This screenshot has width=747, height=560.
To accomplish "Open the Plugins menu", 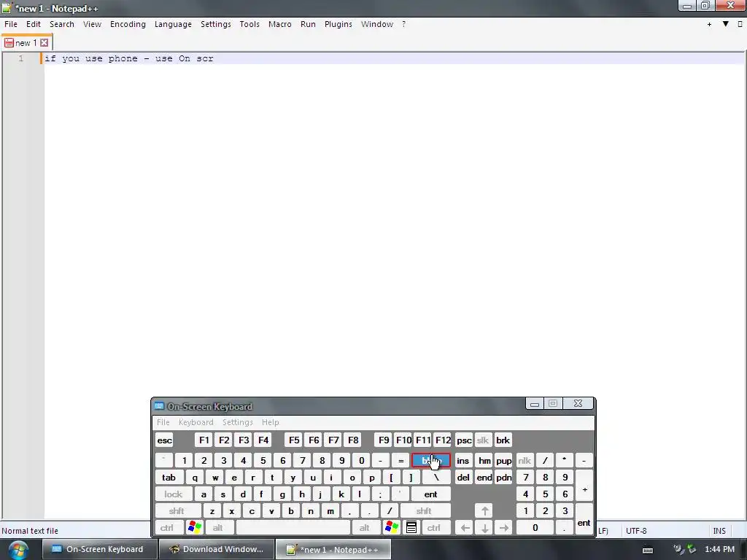I will [338, 24].
